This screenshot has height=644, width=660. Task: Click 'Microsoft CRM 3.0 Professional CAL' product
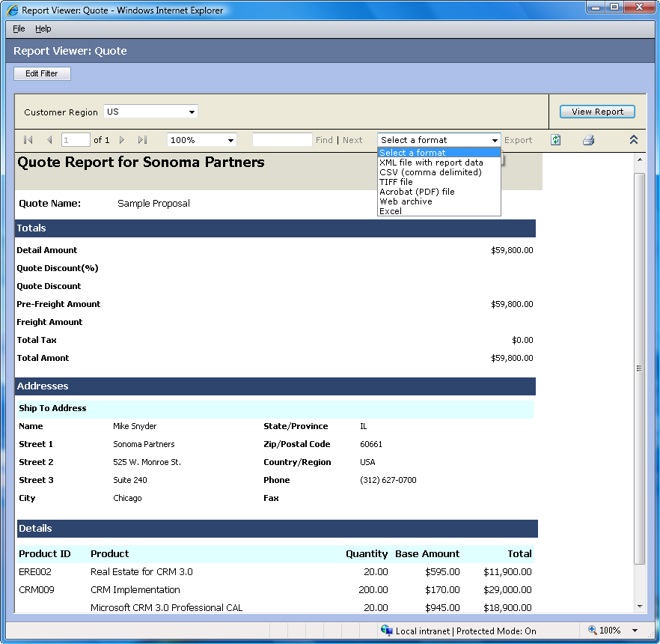click(x=166, y=608)
